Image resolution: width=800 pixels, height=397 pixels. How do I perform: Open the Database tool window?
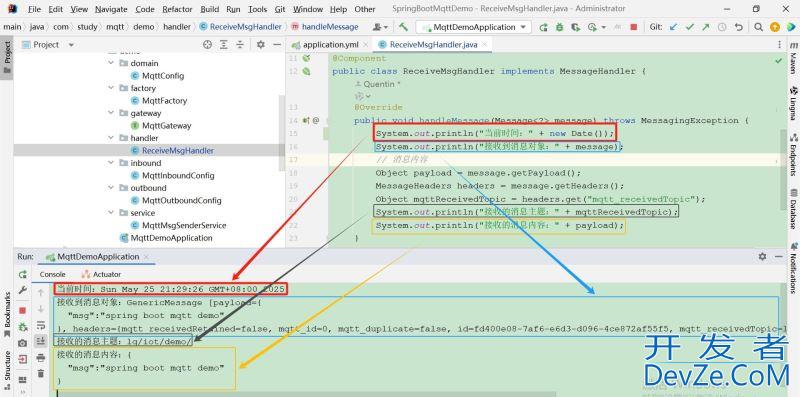pyautogui.click(x=794, y=209)
